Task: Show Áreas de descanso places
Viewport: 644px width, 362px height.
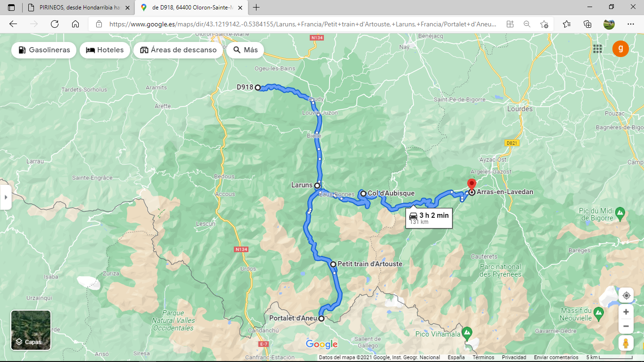Action: coord(178,50)
